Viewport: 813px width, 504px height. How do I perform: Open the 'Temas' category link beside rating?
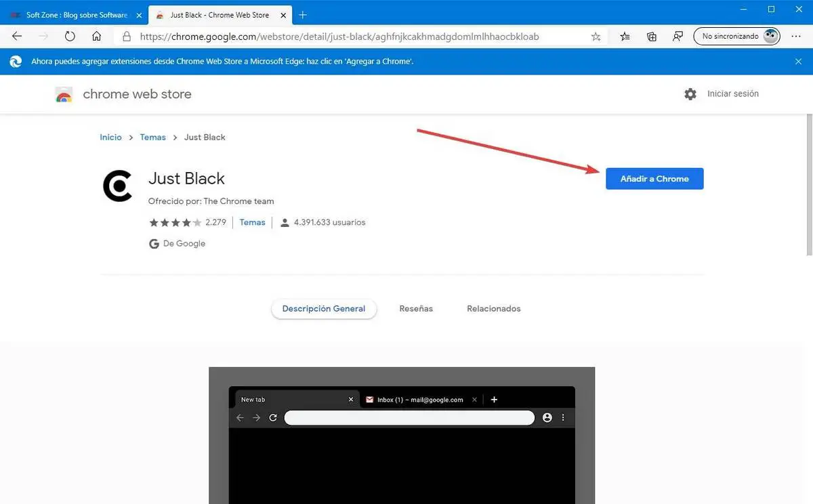252,222
